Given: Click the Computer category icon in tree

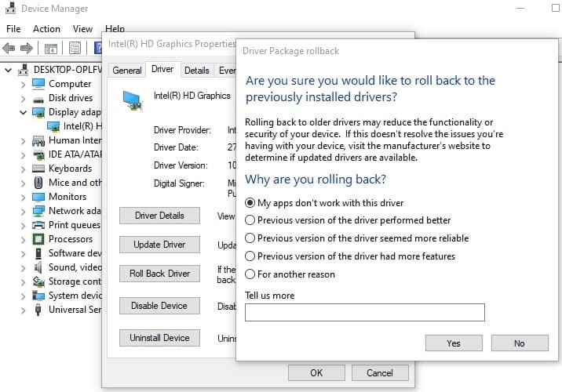Looking at the screenshot, I should 38,84.
